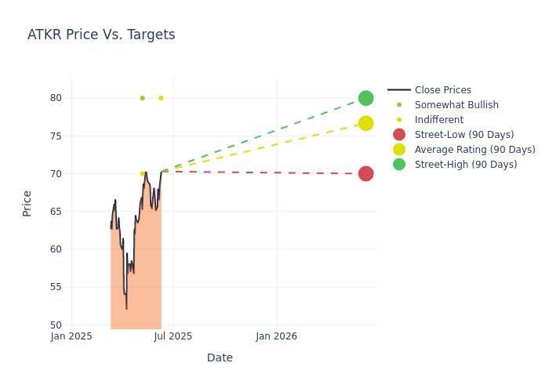Click the ATKR Price Vs. Targets chart title
The image size is (549, 392).
101,34
